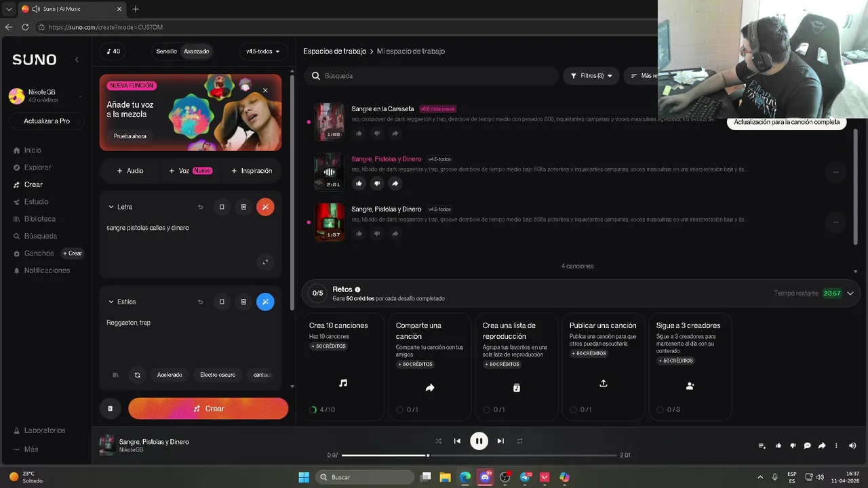Image resolution: width=868 pixels, height=488 pixels.
Task: Collapse the Suno sidebar arrow
Action: 77,60
